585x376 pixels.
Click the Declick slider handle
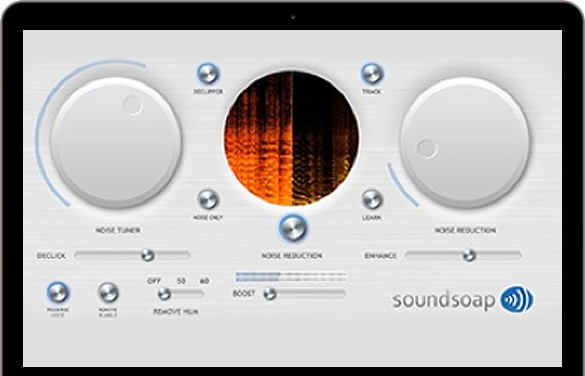click(148, 256)
